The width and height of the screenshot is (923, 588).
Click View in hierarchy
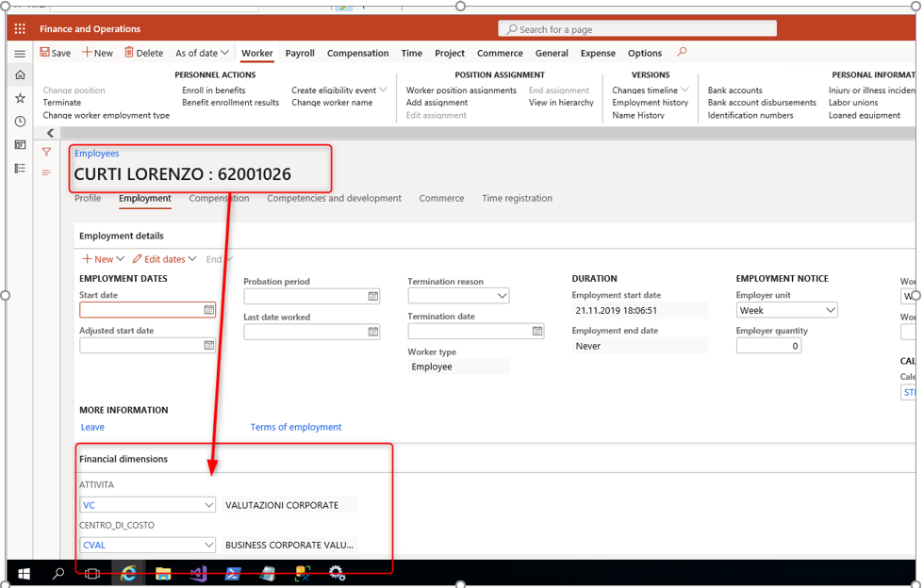pyautogui.click(x=561, y=103)
